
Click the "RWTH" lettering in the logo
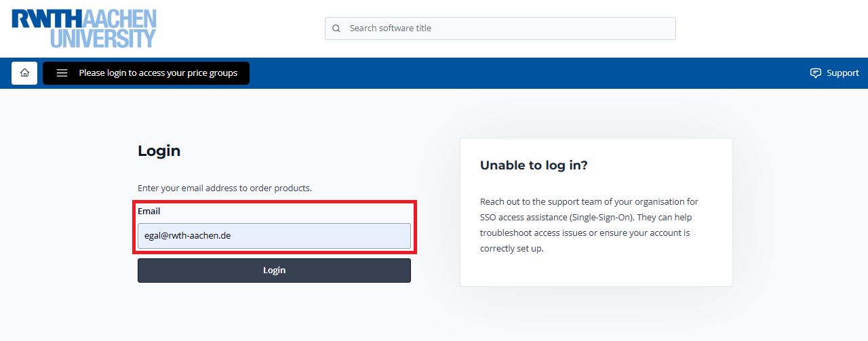click(x=39, y=19)
